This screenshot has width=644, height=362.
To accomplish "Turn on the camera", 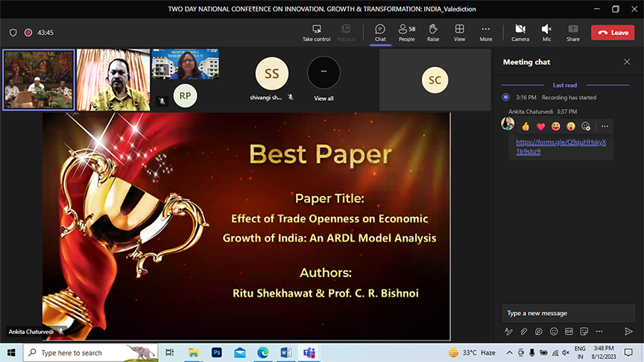I will (520, 32).
